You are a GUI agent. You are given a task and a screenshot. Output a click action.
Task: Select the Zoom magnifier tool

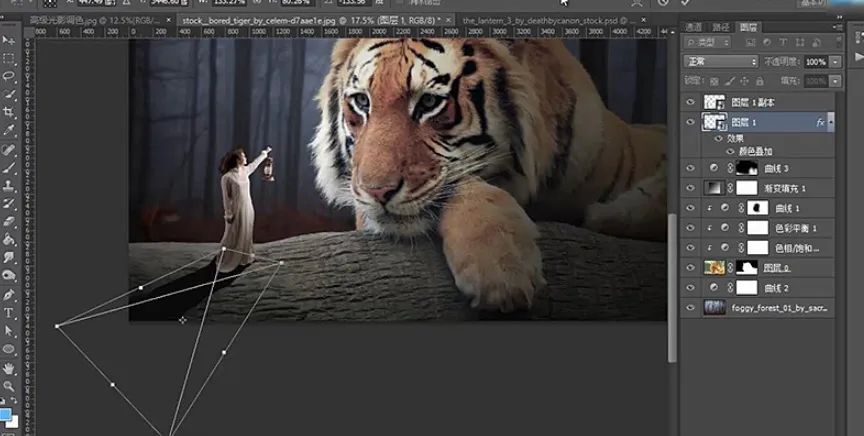pos(9,385)
